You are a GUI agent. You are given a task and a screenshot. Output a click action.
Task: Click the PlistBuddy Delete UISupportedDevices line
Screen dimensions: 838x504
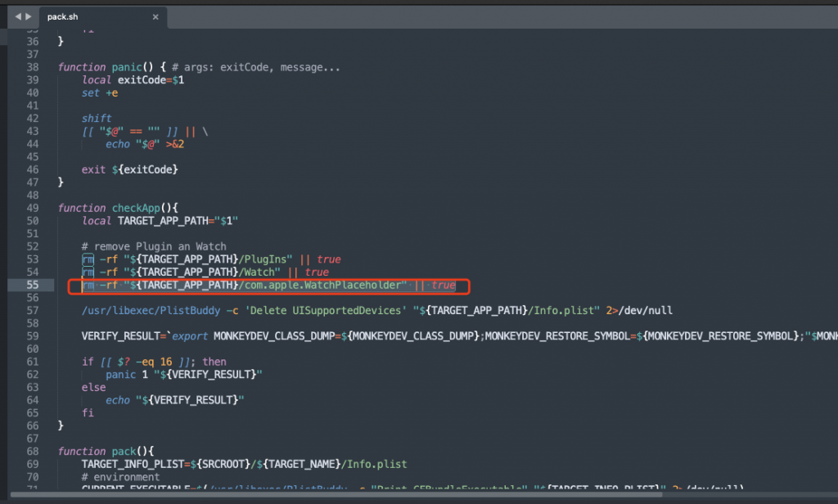pos(327,310)
